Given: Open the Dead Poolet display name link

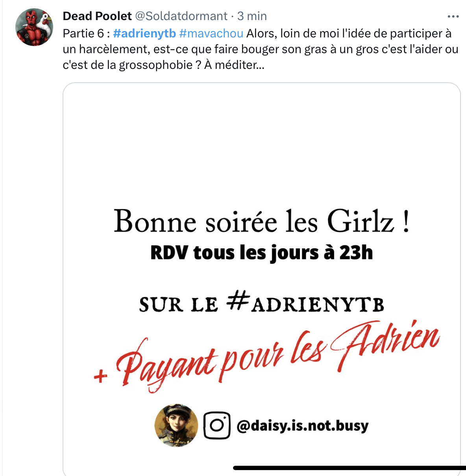Looking at the screenshot, I should [x=97, y=16].
